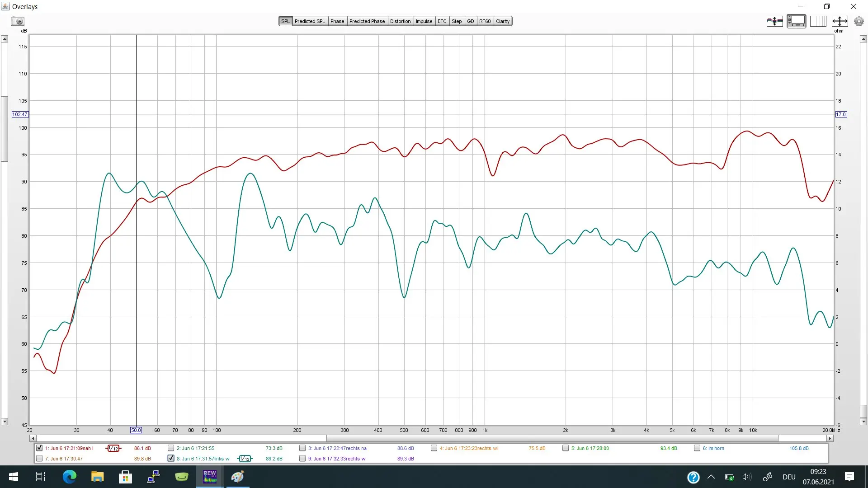The image size is (868, 488).
Task: Click the 1/12 smoothing icon for measurement 1
Action: 113,448
